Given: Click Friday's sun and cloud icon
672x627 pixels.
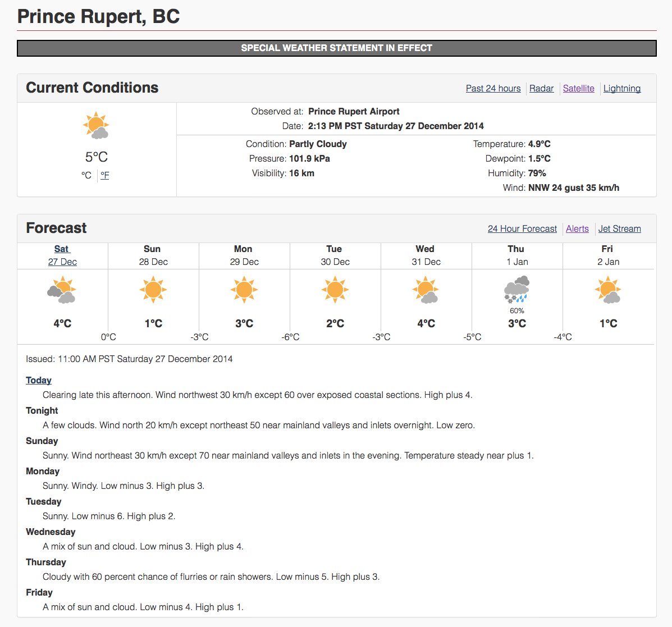Looking at the screenshot, I should tap(608, 290).
